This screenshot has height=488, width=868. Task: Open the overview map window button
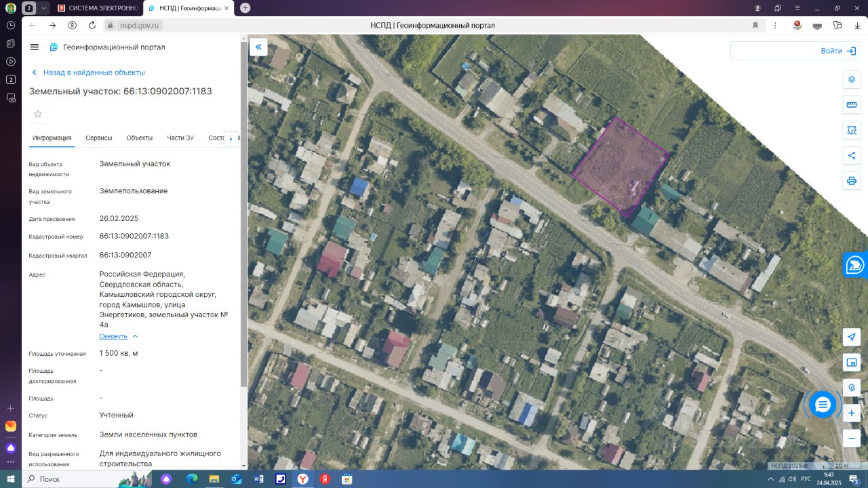tap(852, 363)
